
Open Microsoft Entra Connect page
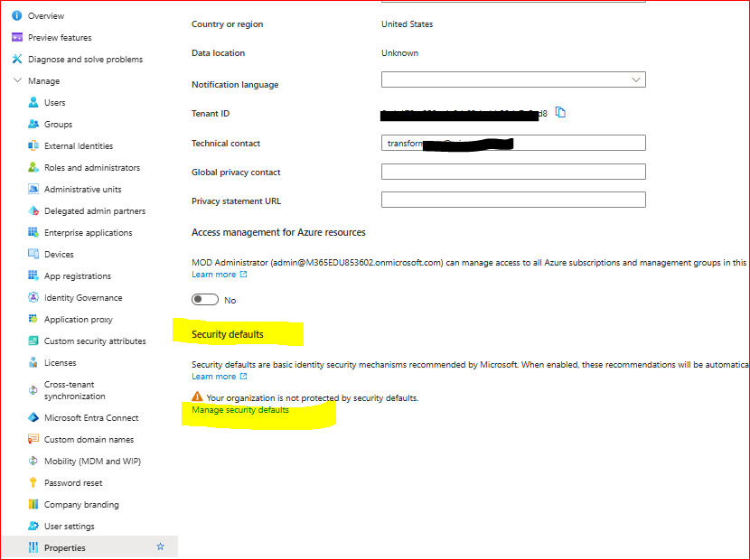91,418
